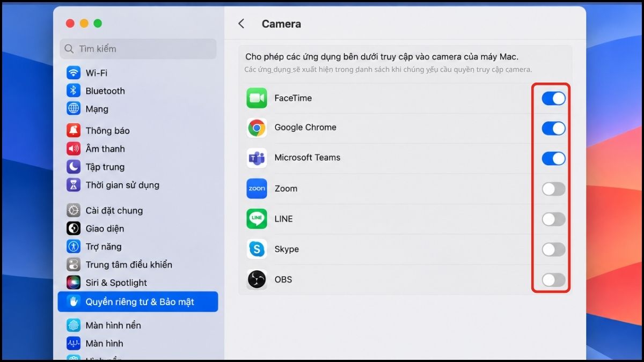This screenshot has width=644, height=362.
Task: Click the LINE app icon
Action: point(257,219)
